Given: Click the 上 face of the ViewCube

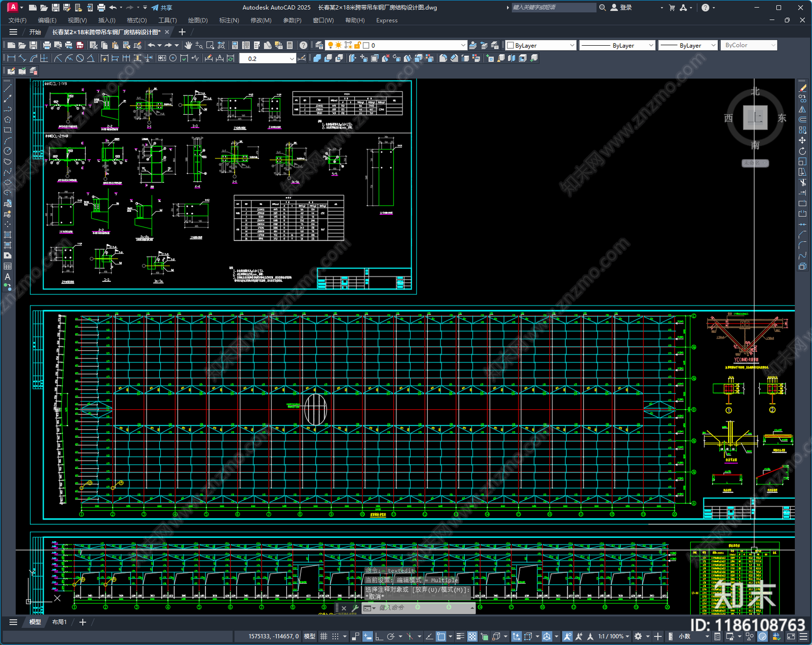Looking at the screenshot, I should click(x=755, y=117).
